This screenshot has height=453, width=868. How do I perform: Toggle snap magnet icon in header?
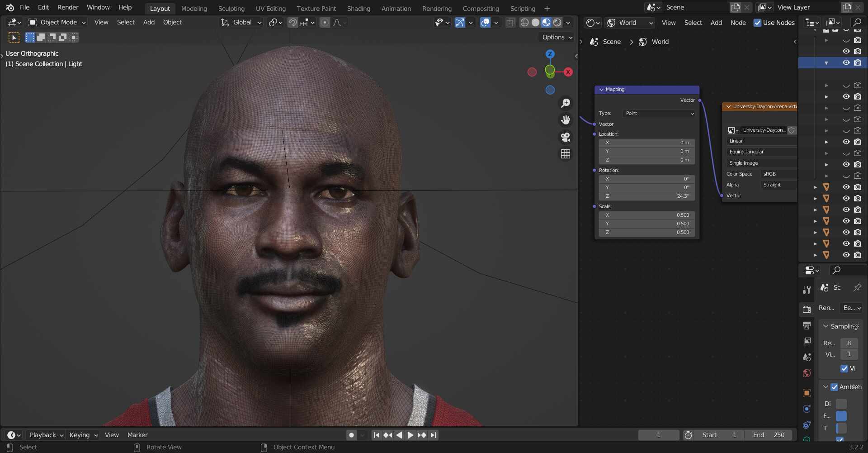click(292, 23)
